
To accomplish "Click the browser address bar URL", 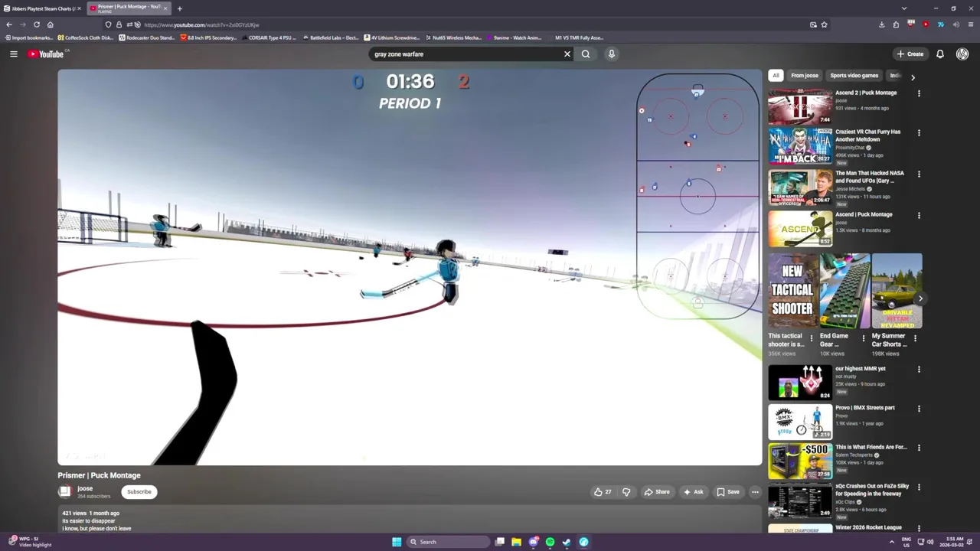I will tap(201, 24).
